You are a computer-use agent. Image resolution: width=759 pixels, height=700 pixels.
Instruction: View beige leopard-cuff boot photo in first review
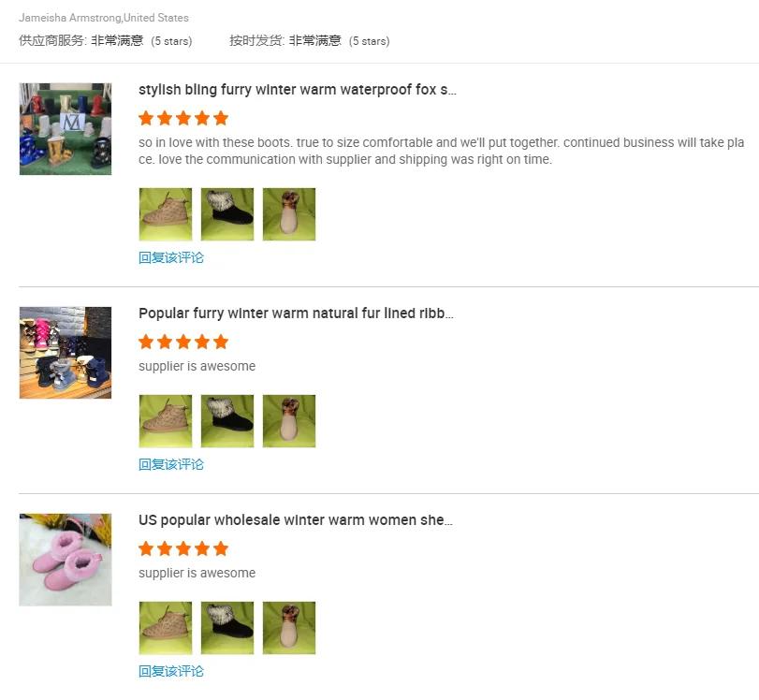(x=289, y=214)
